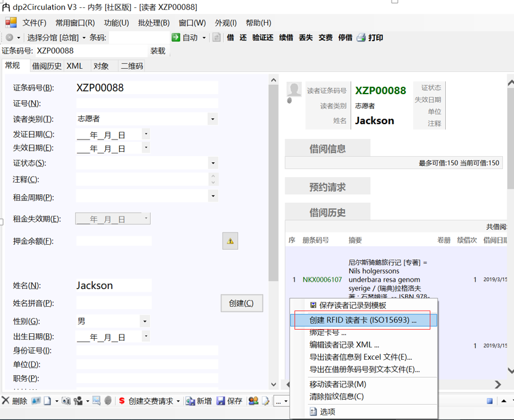Click the 新增 add record icon
514x420 pixels.
coord(190,401)
